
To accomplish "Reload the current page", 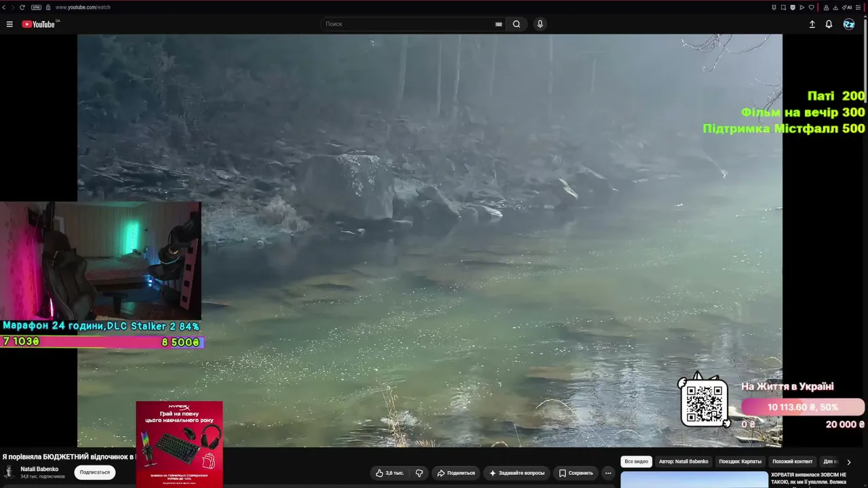I will tap(22, 7).
